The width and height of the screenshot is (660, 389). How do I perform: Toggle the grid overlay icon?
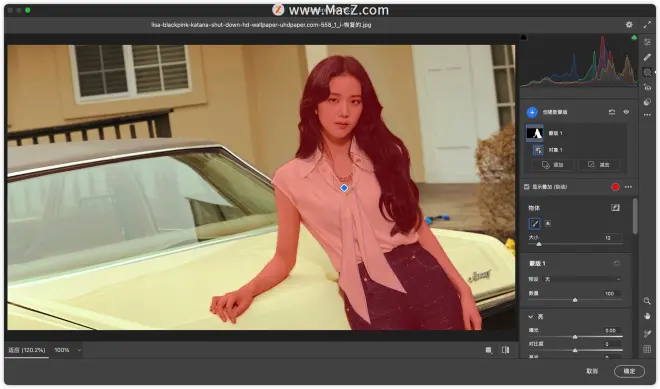[647, 349]
